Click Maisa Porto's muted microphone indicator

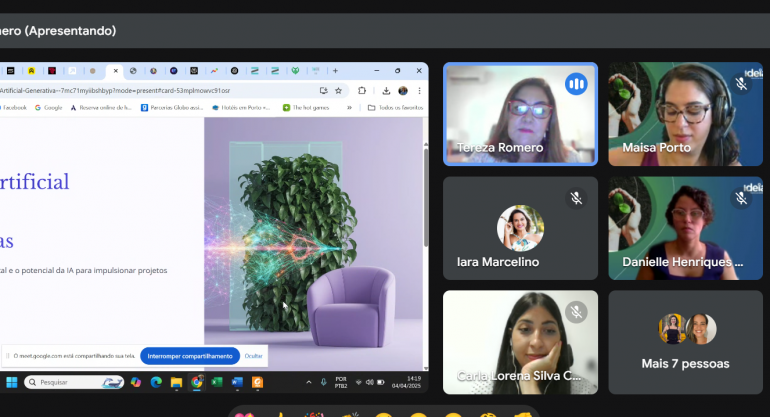[x=741, y=84]
